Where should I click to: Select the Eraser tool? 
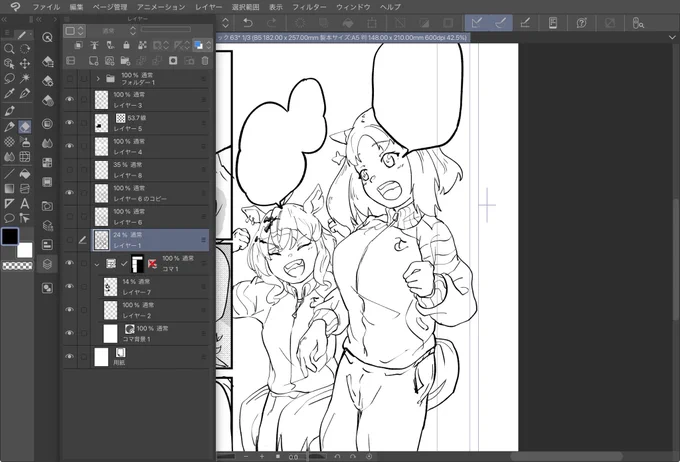[x=25, y=127]
